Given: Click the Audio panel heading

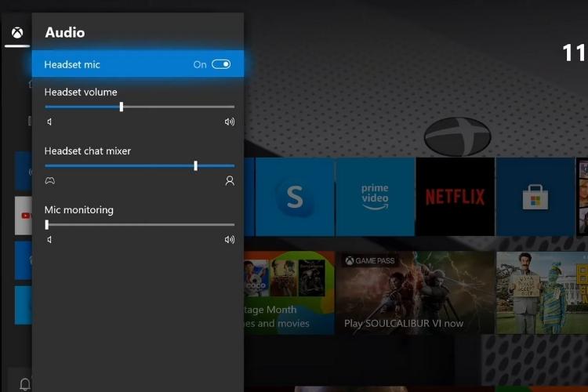Looking at the screenshot, I should click(x=65, y=33).
